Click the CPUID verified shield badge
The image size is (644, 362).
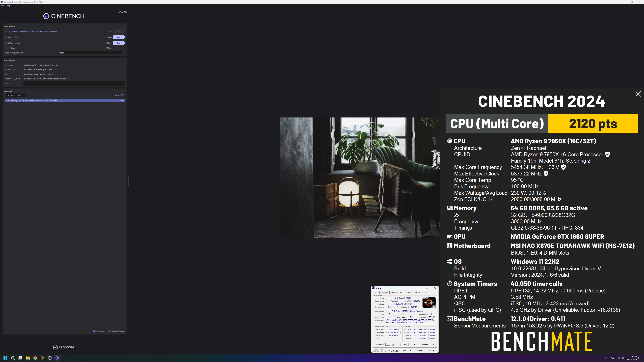[607, 154]
